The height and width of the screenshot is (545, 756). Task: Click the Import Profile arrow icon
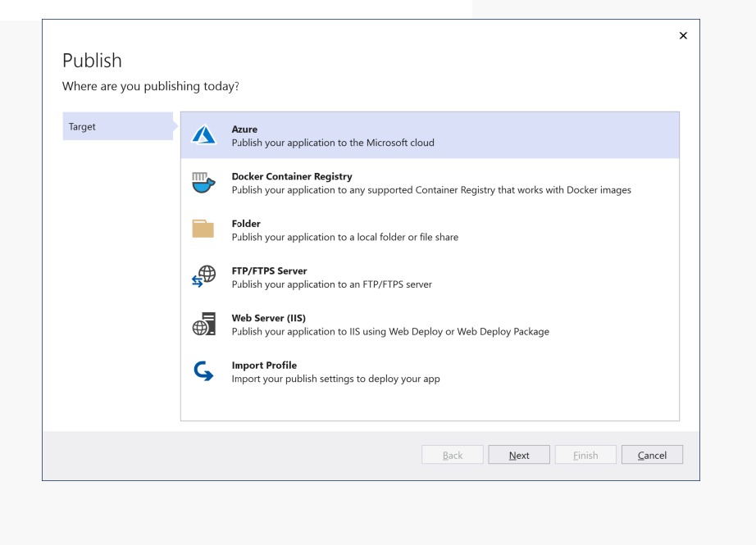tap(202, 370)
